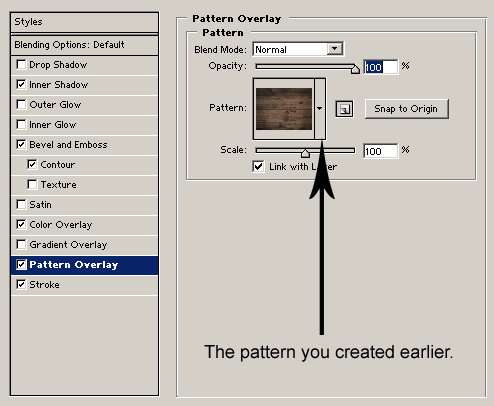This screenshot has height=406, width=494.
Task: Open Blending Options: Default
Action: point(84,45)
